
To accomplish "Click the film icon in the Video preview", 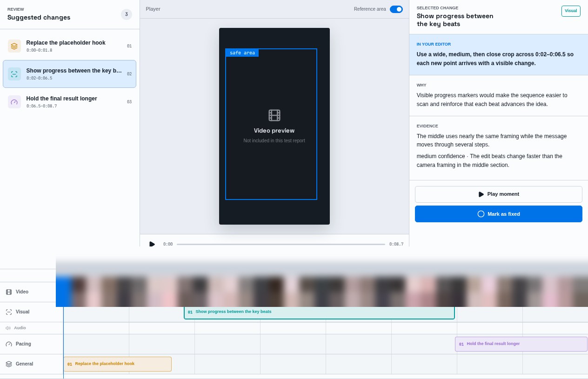I will click(274, 115).
